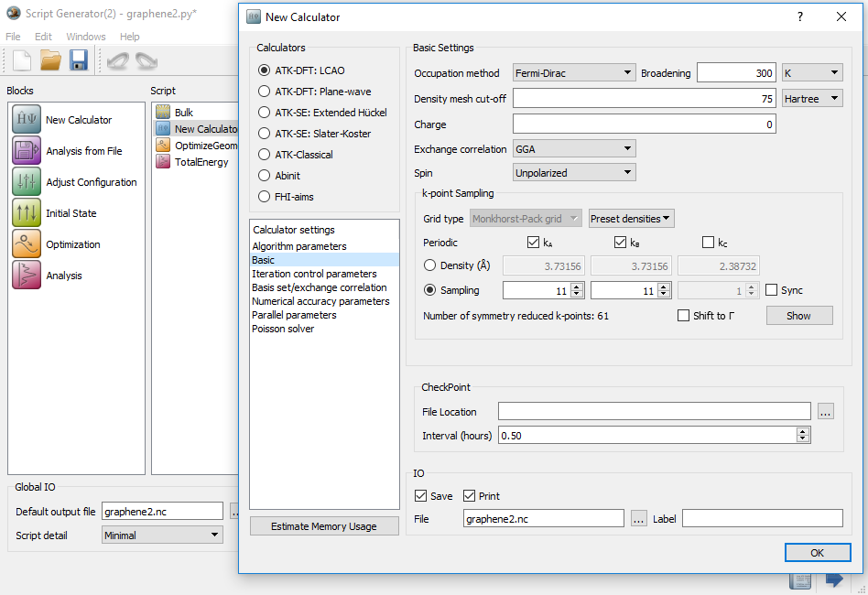868x595 pixels.
Task: Click the Open folder toolbar icon
Action: click(x=50, y=59)
